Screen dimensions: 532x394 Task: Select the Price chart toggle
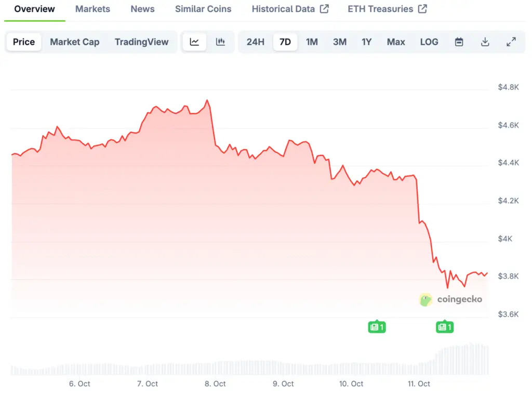coord(24,42)
